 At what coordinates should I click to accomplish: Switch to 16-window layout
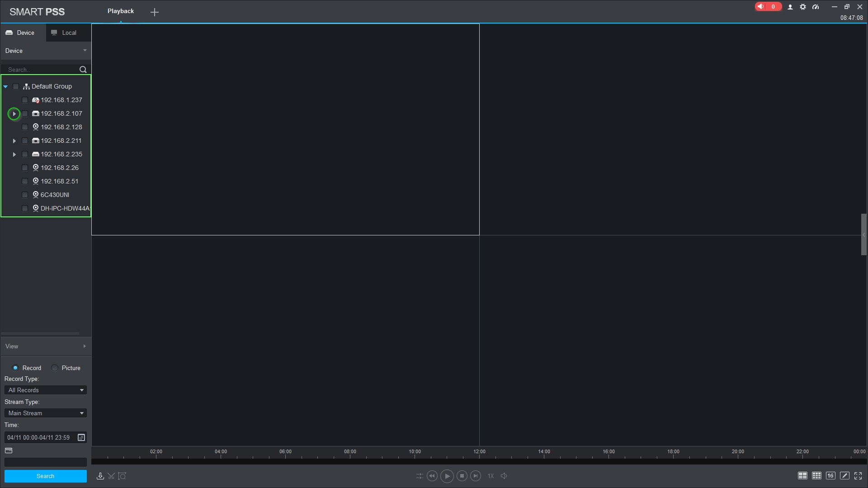[830, 475]
